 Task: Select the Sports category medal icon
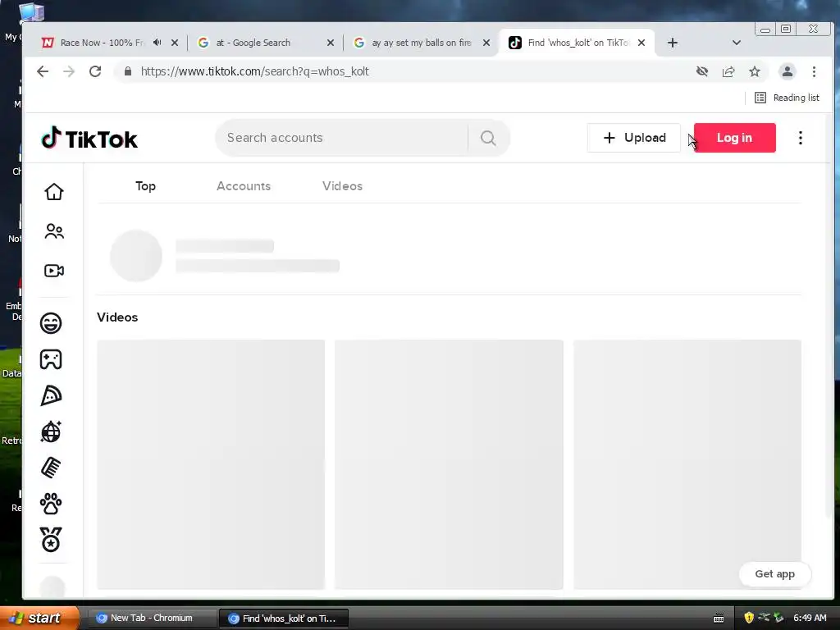[x=51, y=540]
